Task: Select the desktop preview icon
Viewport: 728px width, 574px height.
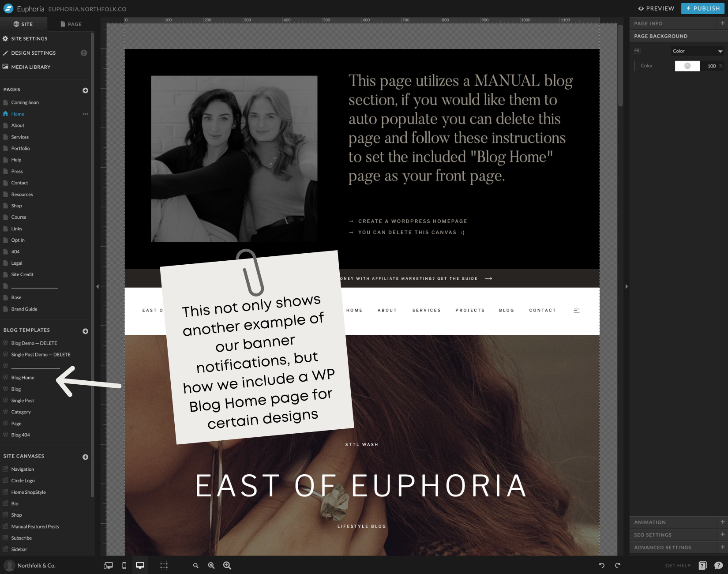Action: point(140,565)
